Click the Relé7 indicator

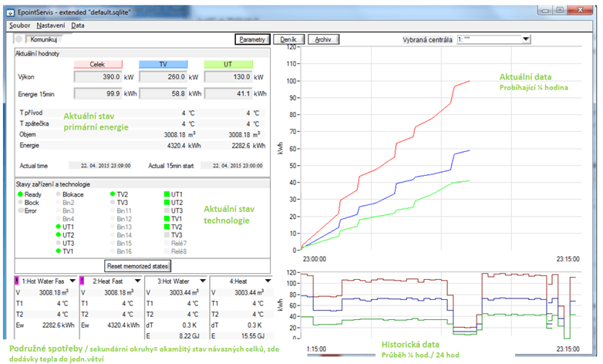[x=167, y=243]
